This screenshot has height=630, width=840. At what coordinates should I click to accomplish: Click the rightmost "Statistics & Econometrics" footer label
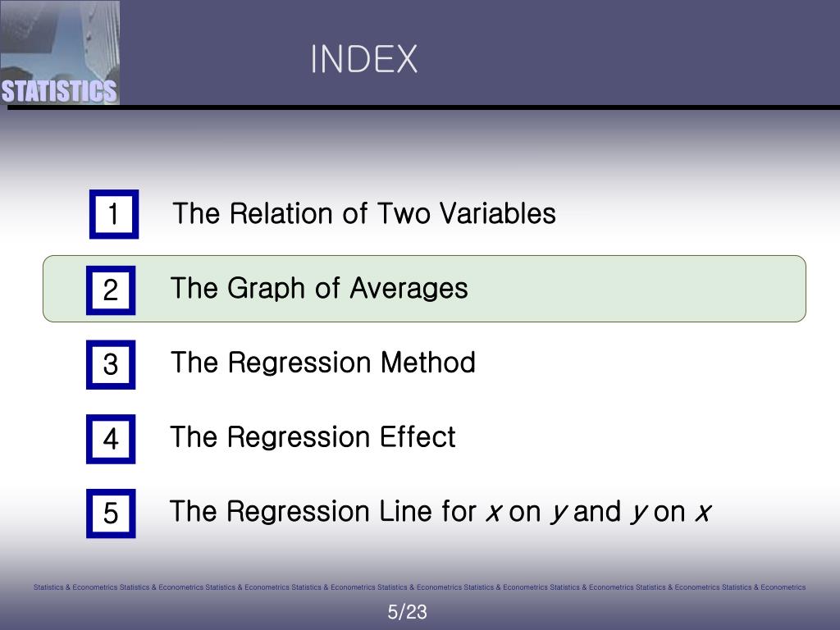tap(764, 587)
